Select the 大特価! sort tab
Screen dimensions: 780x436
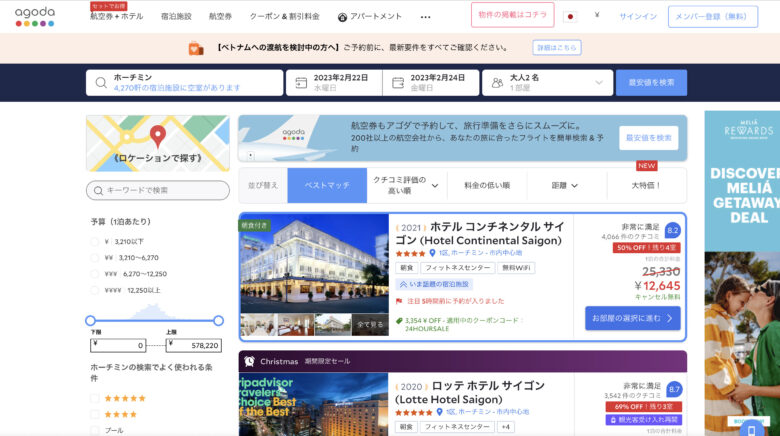(x=646, y=185)
